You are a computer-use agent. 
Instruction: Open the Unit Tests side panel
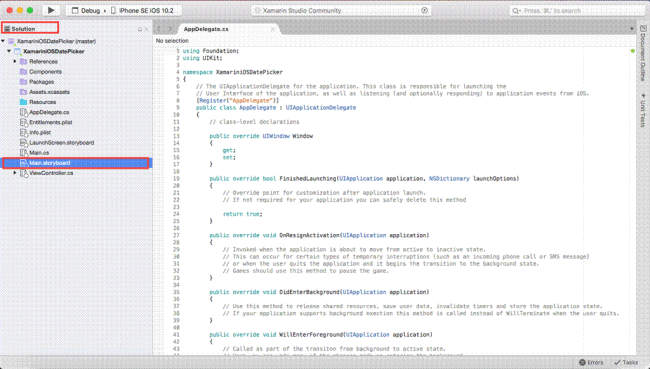pos(643,110)
